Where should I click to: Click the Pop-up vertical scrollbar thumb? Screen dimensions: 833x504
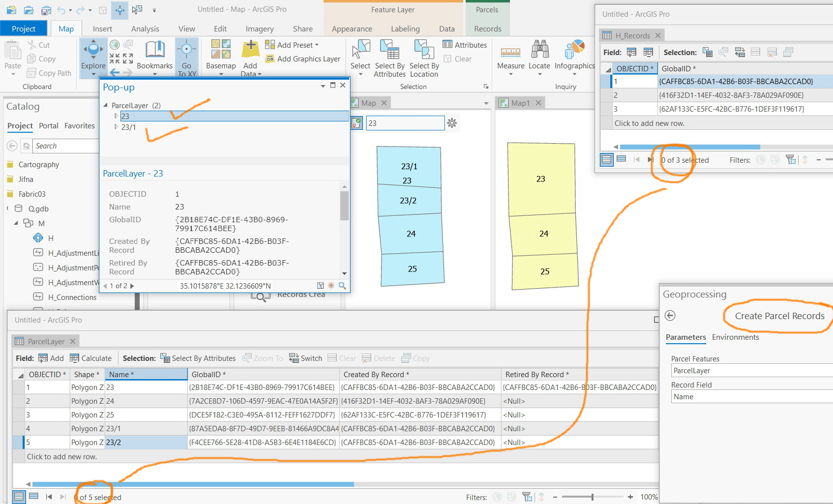click(344, 206)
